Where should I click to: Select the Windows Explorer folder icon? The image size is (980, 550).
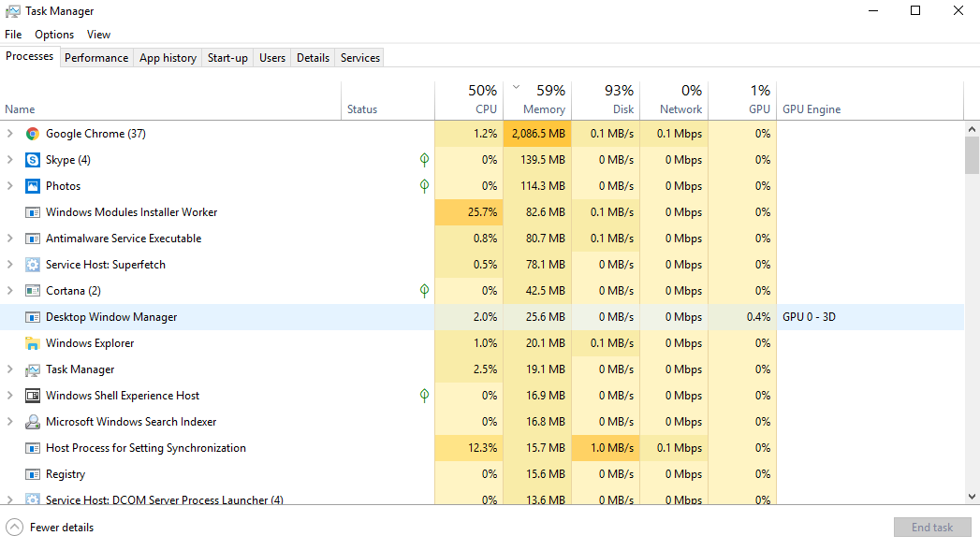(33, 343)
